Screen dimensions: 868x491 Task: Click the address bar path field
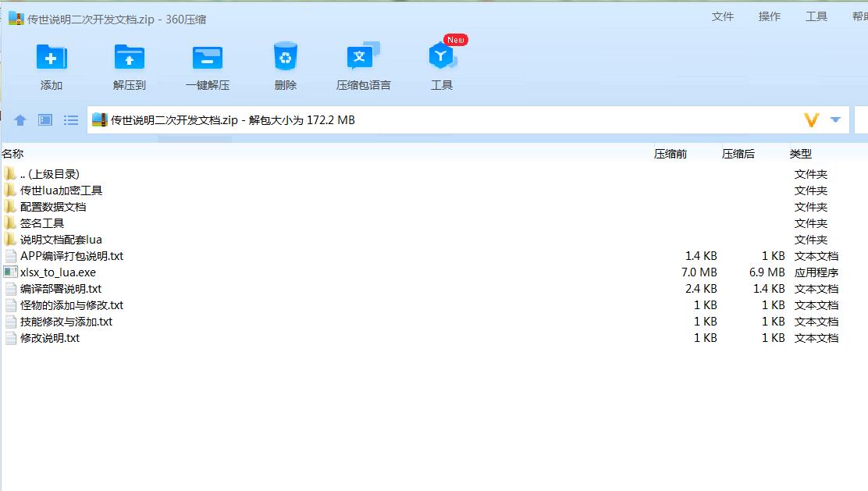pyautogui.click(x=468, y=120)
